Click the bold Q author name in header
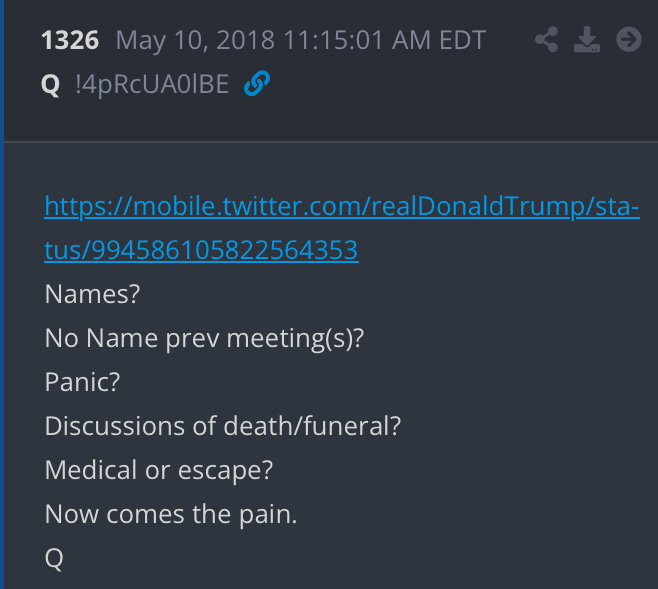Image resolution: width=658 pixels, height=589 pixels. (x=50, y=84)
